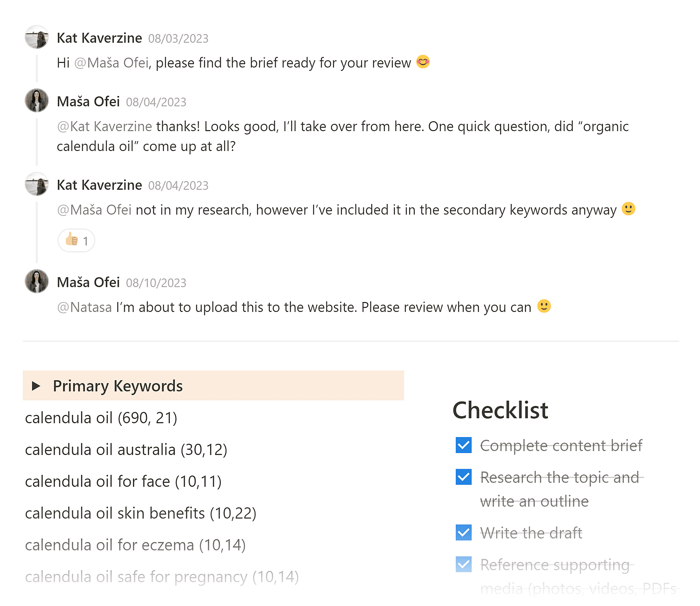
Task: Click Maša Ofei's avatar on 08/10/2023 comment
Action: click(36, 281)
